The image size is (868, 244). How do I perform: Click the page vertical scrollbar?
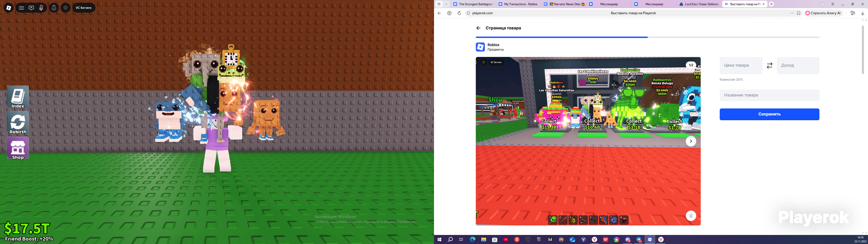[863, 50]
